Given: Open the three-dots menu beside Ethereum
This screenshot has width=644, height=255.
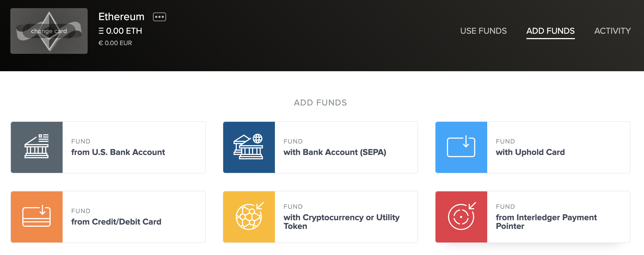Looking at the screenshot, I should click(x=159, y=17).
